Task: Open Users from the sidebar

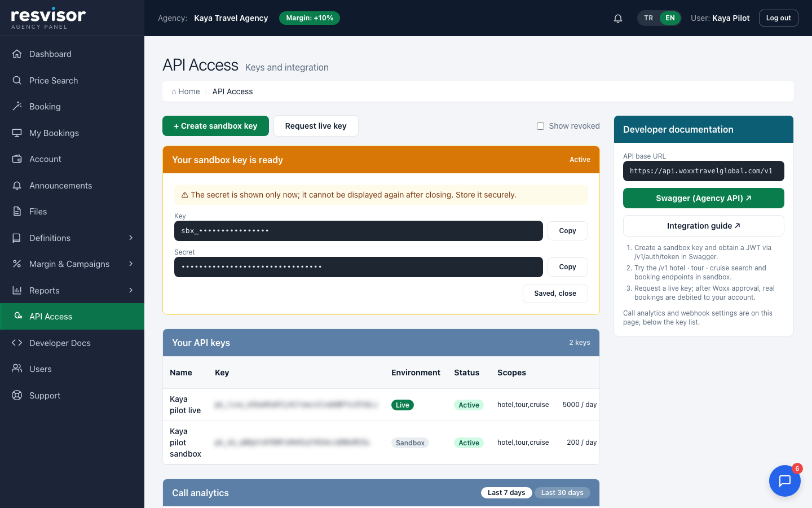Action: 72,369
